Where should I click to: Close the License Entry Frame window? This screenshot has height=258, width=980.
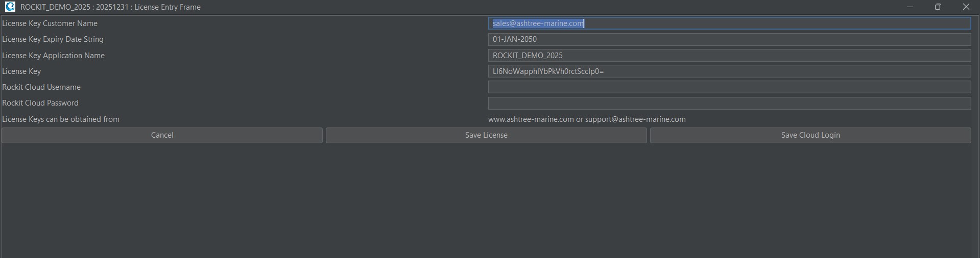966,7
